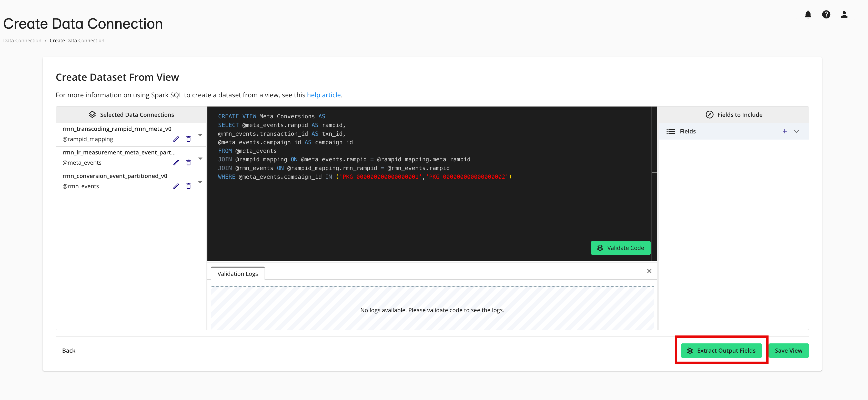Remove the @meta_events data connection
This screenshot has width=868, height=400.
[188, 162]
